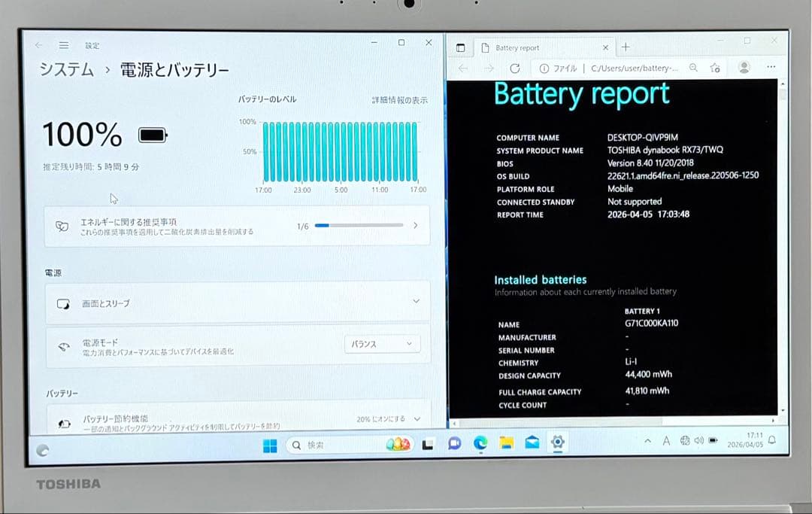Click the Edge horizontal scrollbar
Image resolution: width=812 pixels, height=514 pixels.
point(614,421)
